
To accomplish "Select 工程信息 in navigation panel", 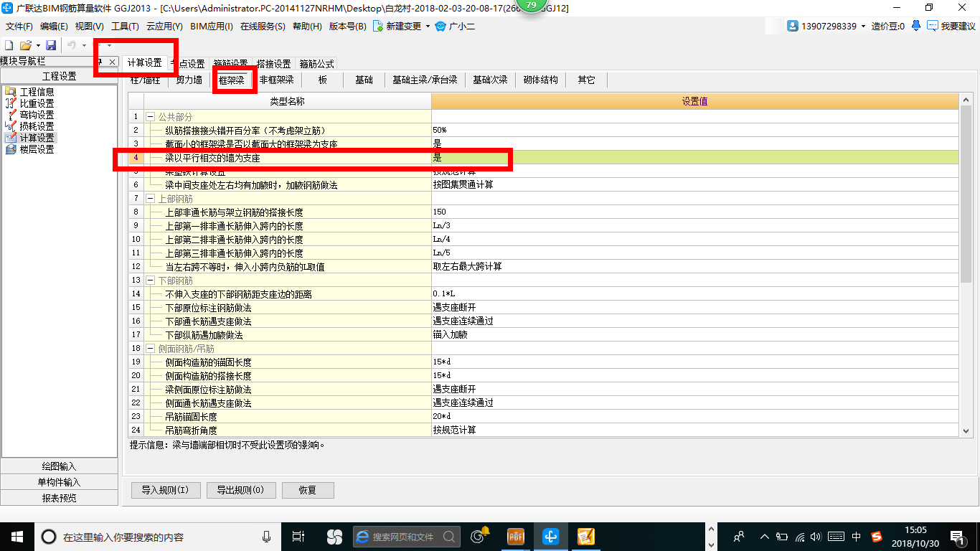I will (37, 92).
